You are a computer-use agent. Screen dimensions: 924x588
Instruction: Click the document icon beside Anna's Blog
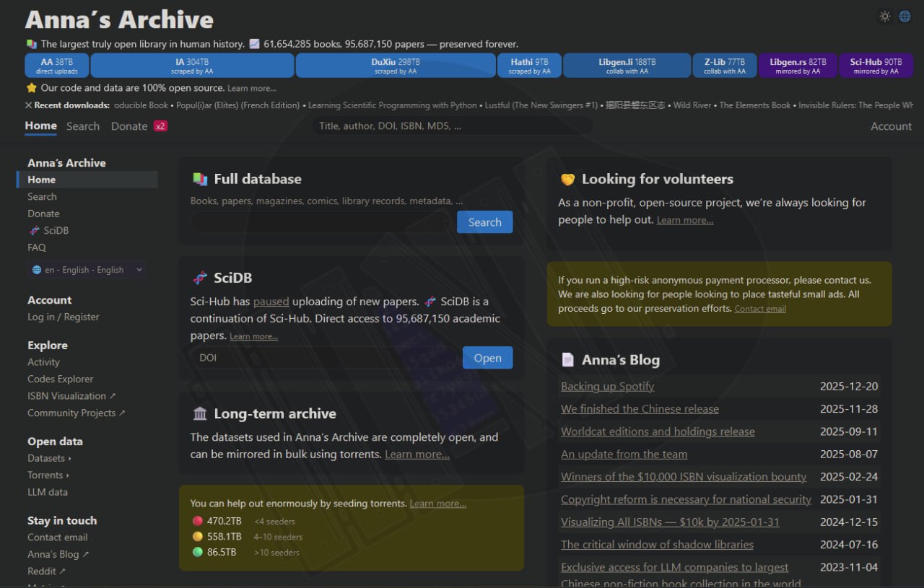568,359
